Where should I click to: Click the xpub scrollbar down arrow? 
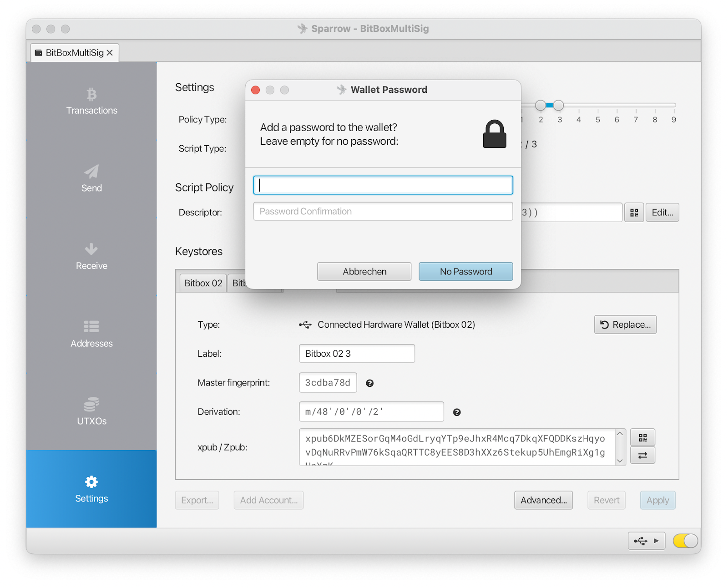(x=620, y=461)
